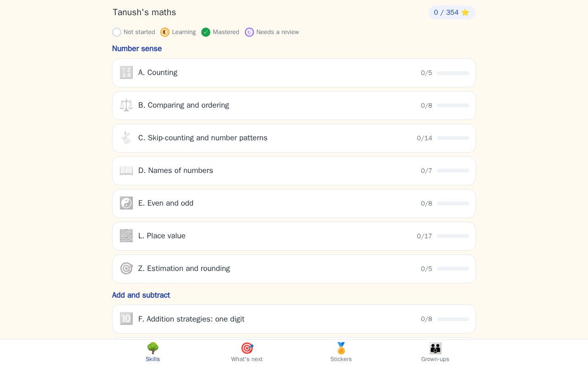
Task: Open the Grown-ups tab
Action: pos(435,353)
